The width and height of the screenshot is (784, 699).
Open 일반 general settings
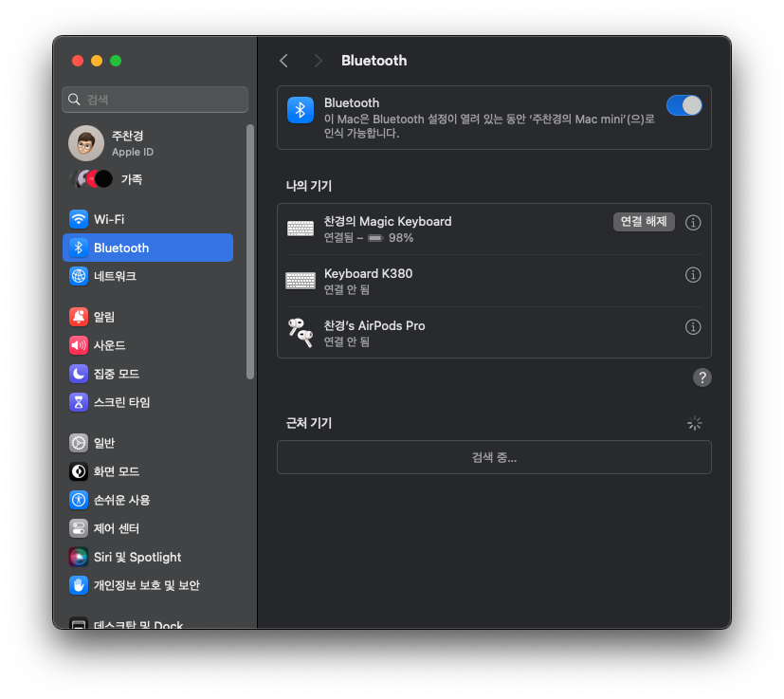click(148, 443)
